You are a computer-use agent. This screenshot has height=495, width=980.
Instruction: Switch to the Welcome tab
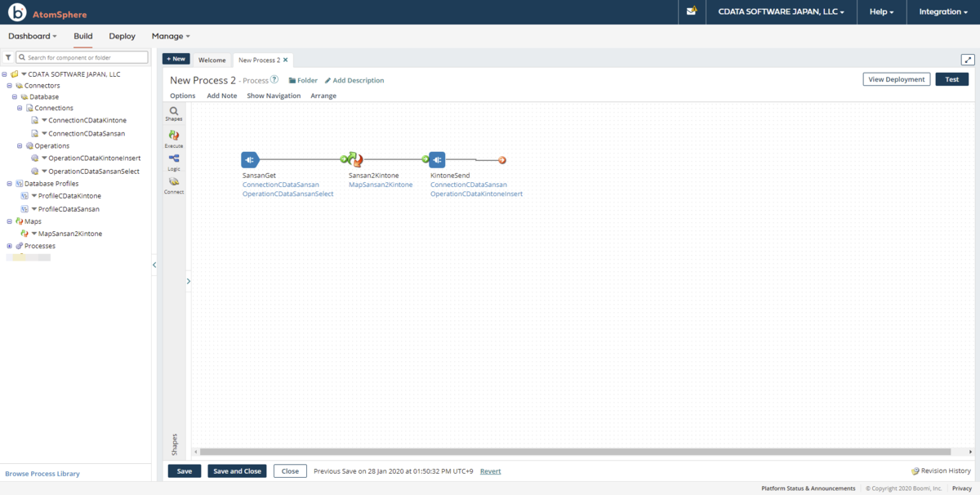[212, 60]
